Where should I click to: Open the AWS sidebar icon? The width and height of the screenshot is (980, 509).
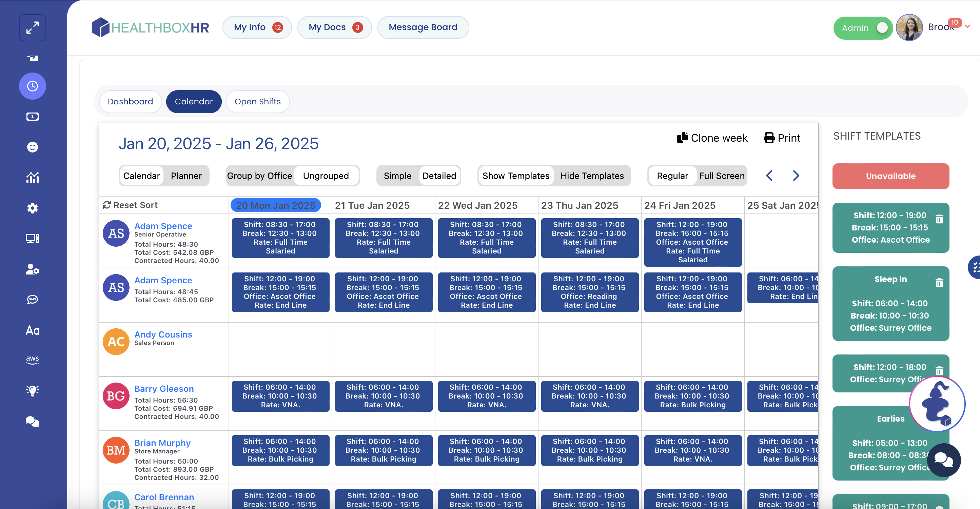point(32,360)
